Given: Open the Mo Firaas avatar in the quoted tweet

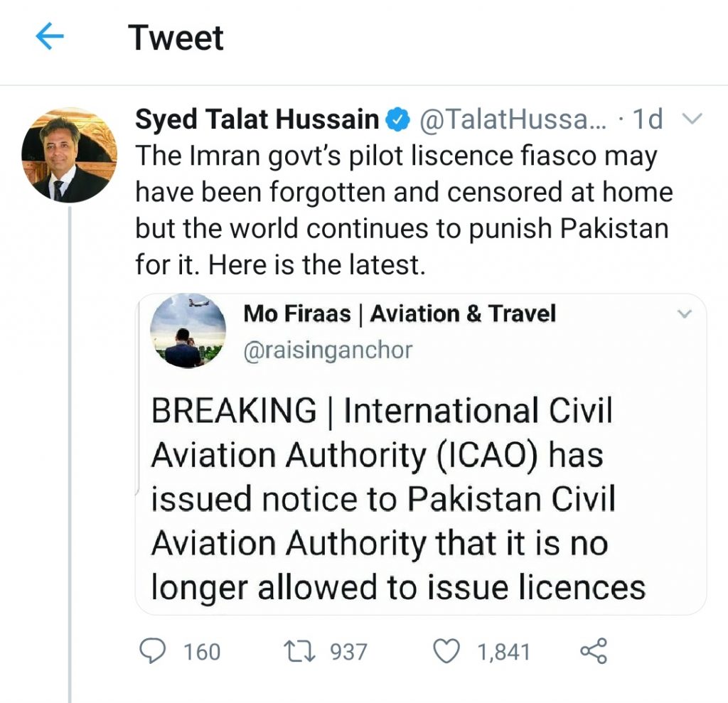Looking at the screenshot, I should tap(188, 331).
